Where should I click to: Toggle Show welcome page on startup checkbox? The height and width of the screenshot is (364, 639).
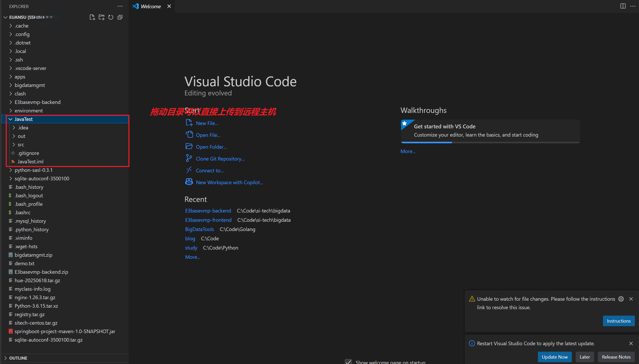pos(348,362)
